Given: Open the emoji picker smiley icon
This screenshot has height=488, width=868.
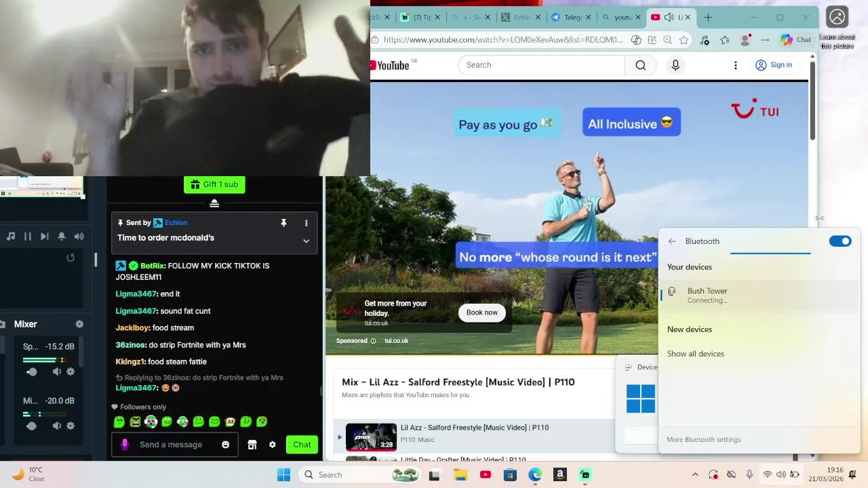Looking at the screenshot, I should [x=226, y=445].
